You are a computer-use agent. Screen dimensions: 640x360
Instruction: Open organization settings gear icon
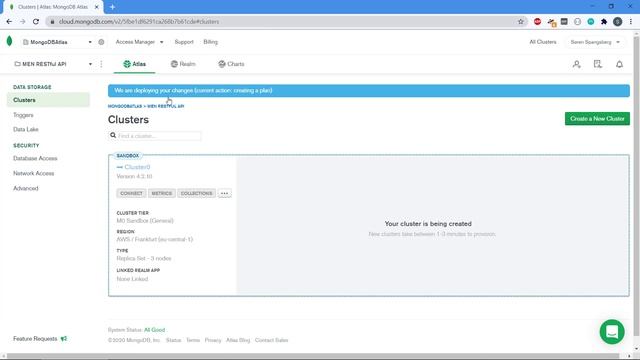point(101,42)
